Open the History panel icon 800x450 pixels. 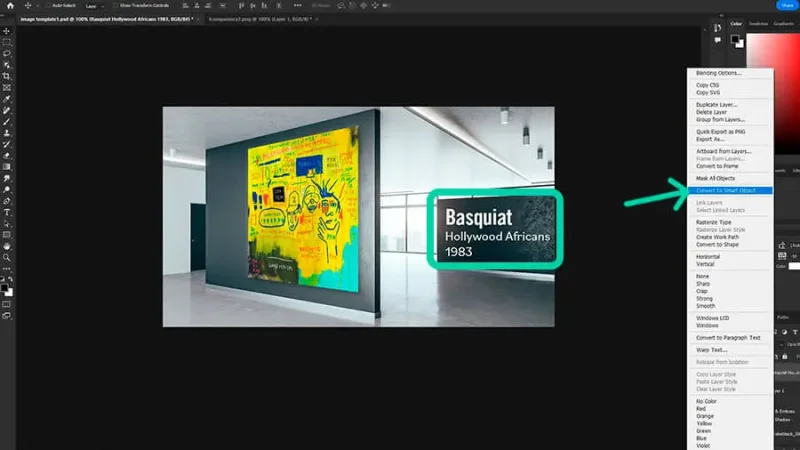(718, 28)
